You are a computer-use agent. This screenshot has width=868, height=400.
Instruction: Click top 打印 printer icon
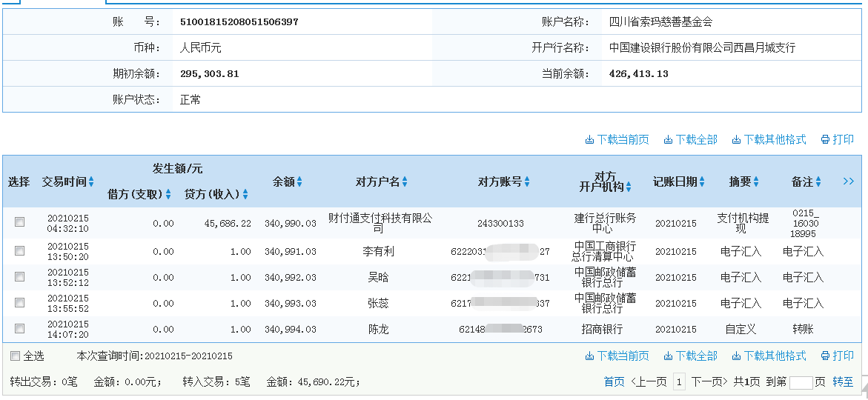[825, 140]
